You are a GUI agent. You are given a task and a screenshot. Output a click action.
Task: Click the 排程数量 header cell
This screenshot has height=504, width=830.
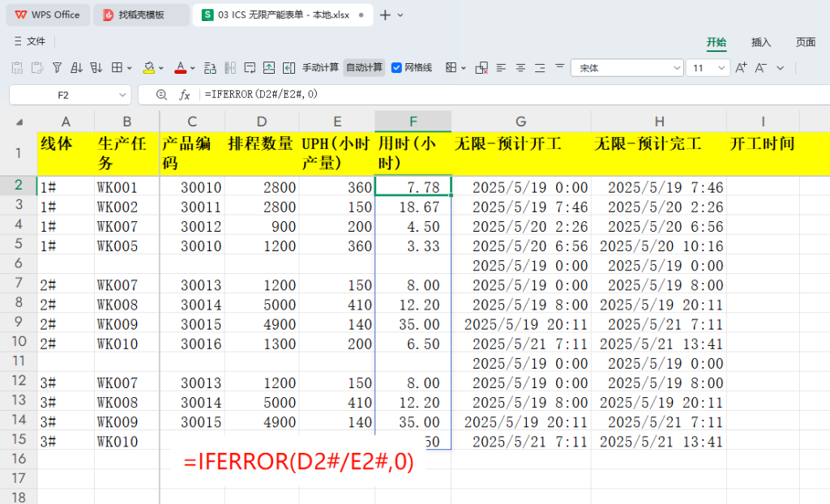[x=262, y=153]
